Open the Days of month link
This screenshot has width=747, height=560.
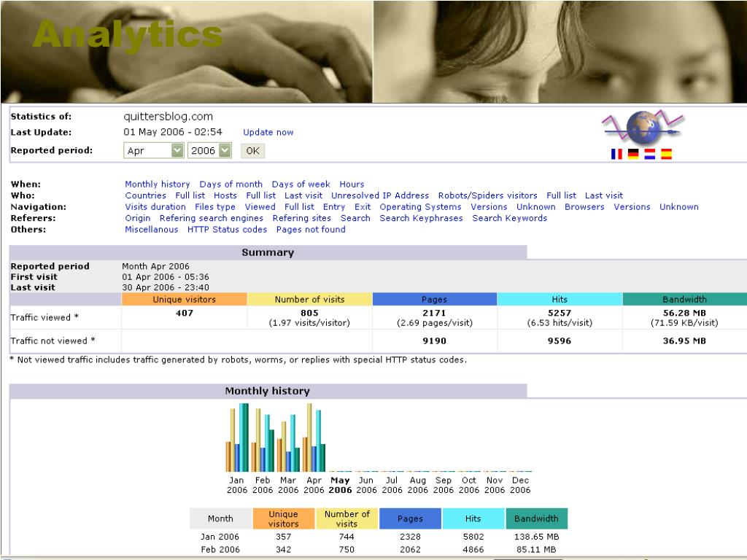231,184
